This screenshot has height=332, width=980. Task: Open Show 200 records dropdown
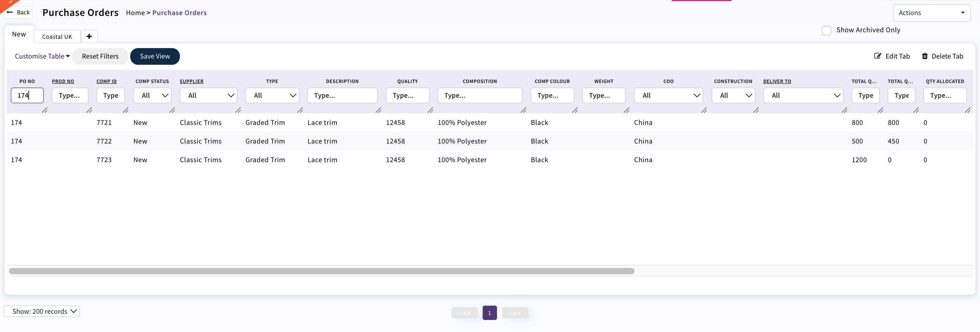(42, 311)
